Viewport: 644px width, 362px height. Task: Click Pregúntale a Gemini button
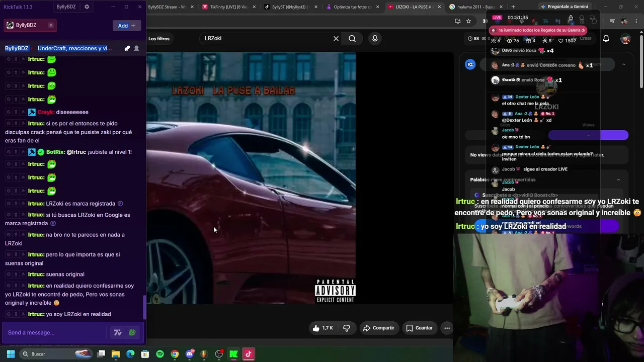(563, 7)
